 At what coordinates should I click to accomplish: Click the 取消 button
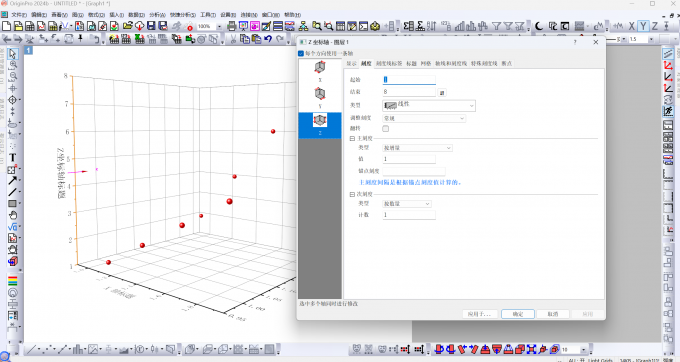coord(552,314)
